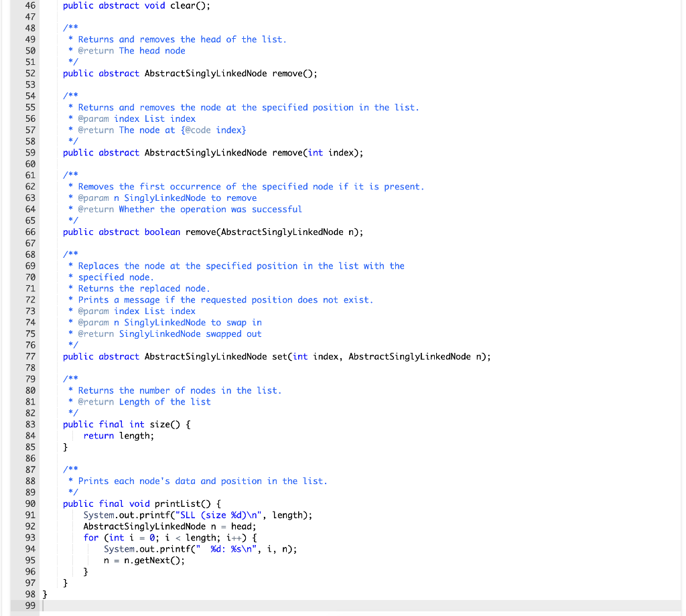Select AbstractSinglyLinkedNode type on line 59

point(206,153)
